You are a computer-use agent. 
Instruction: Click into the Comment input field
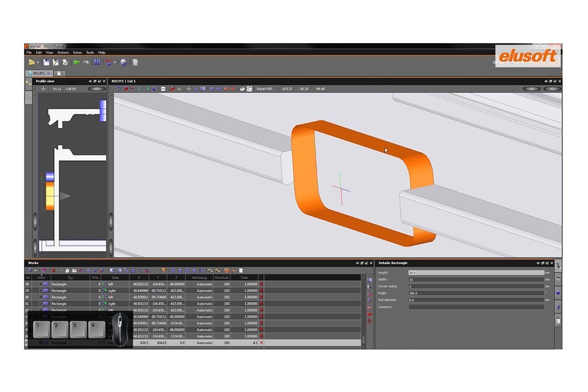(x=476, y=307)
